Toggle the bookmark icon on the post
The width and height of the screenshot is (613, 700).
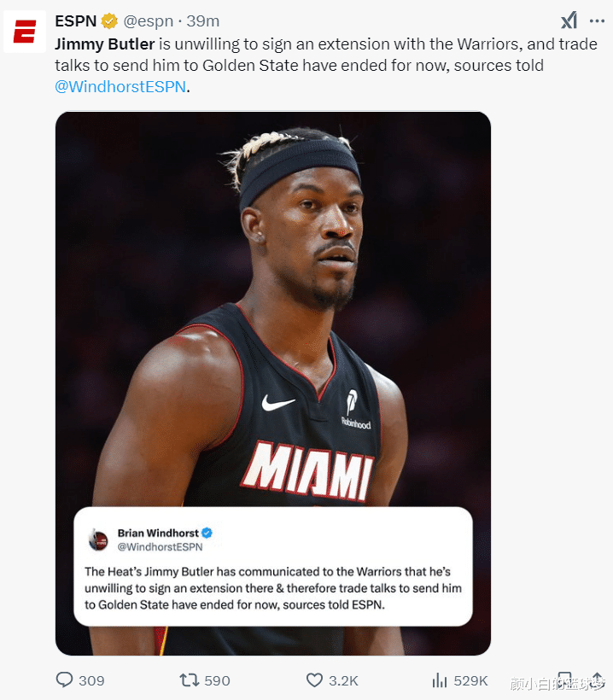tap(565, 678)
